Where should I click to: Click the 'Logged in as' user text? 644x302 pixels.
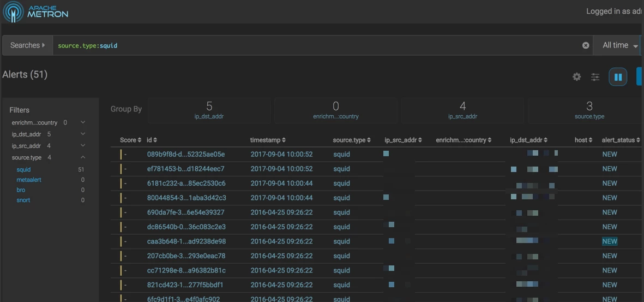[615, 11]
